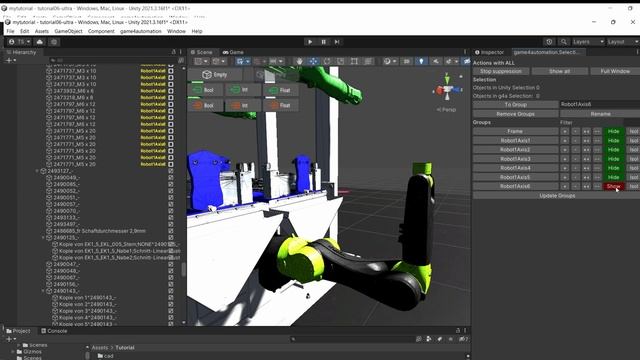
Task: Click the Project panel search field
Action: point(352,339)
